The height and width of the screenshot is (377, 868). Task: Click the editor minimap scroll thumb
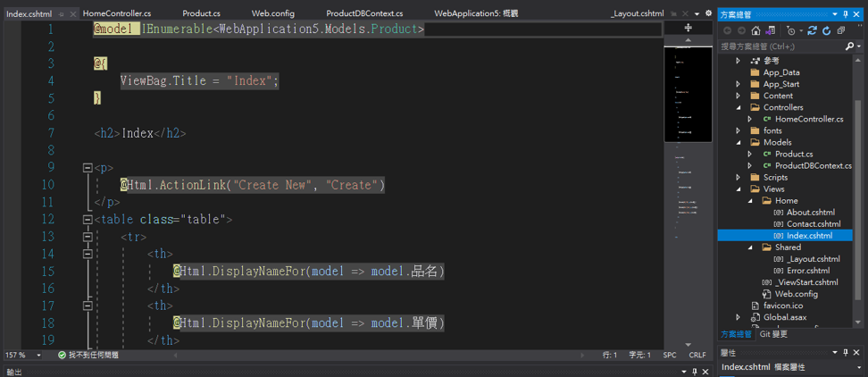pyautogui.click(x=689, y=93)
